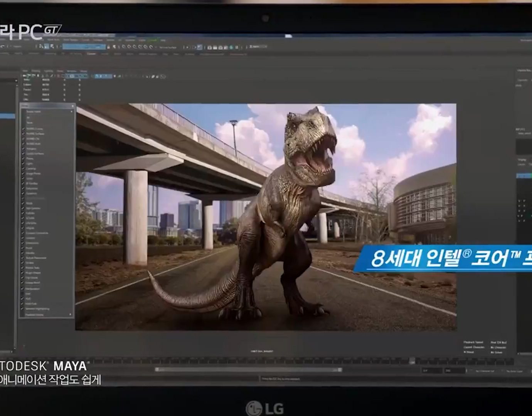Start IPR render icon
This screenshot has width=532, height=416.
[x=221, y=47]
